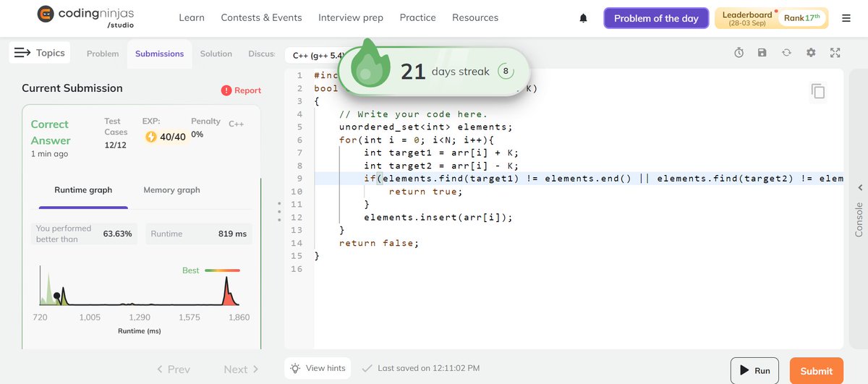Open the Learn menu

(192, 17)
